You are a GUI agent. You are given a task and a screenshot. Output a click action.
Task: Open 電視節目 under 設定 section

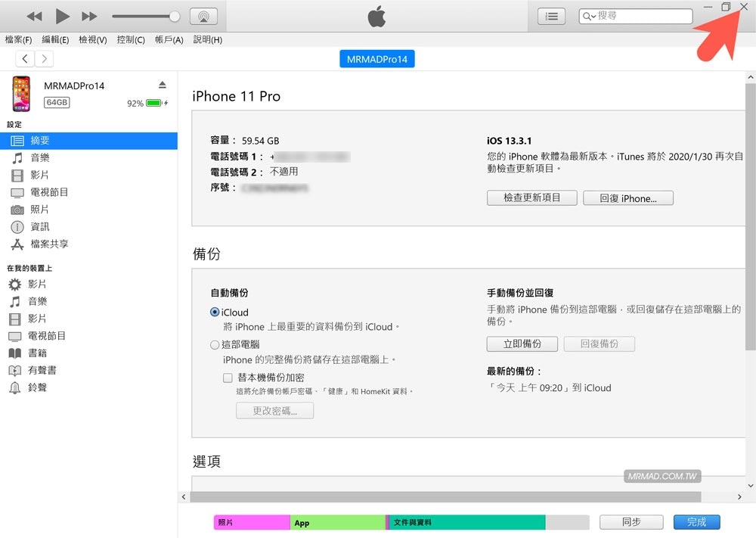click(x=88, y=192)
